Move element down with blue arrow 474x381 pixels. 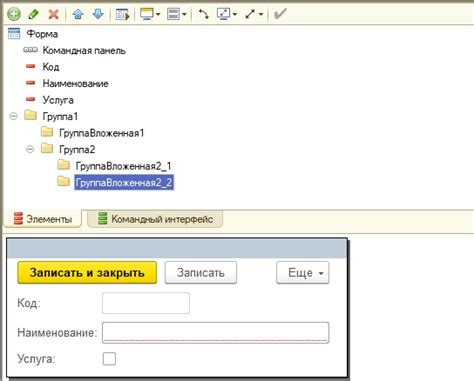click(x=98, y=14)
